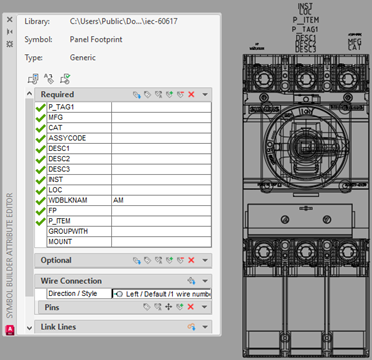
Task: Toggle the palette auto-hide icon
Action: click(x=10, y=32)
